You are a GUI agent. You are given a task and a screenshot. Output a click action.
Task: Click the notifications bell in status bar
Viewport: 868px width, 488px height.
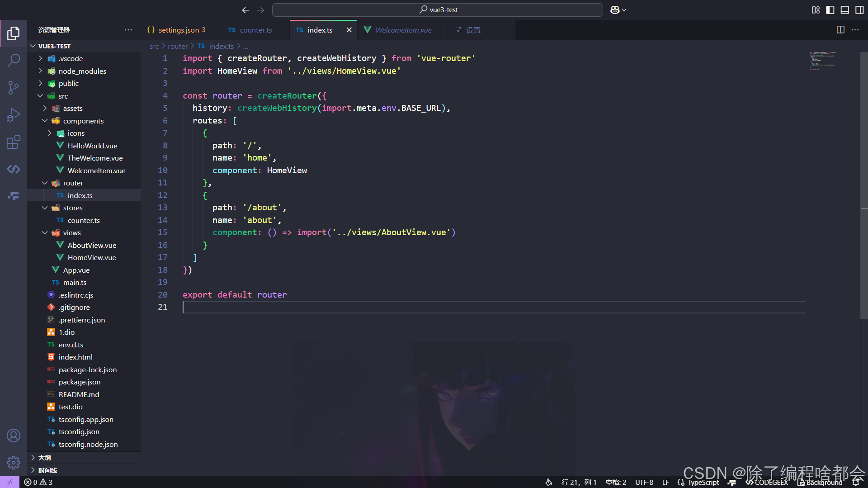point(855,482)
